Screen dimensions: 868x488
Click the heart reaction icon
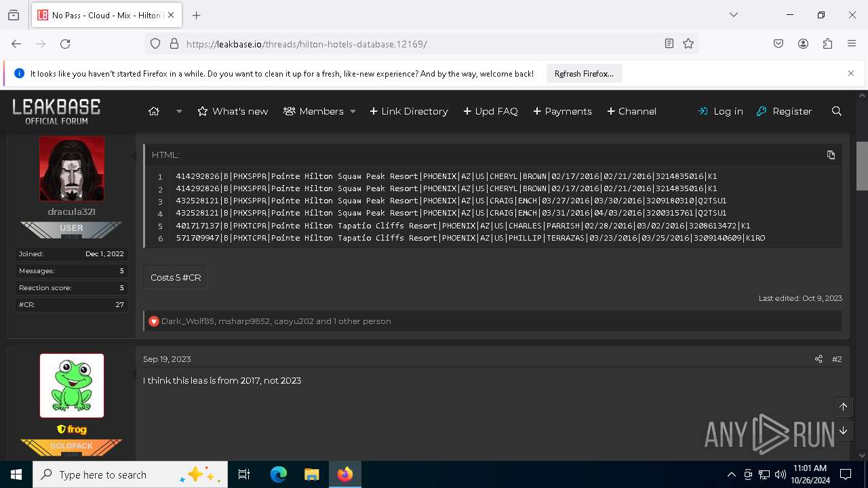pyautogui.click(x=154, y=321)
